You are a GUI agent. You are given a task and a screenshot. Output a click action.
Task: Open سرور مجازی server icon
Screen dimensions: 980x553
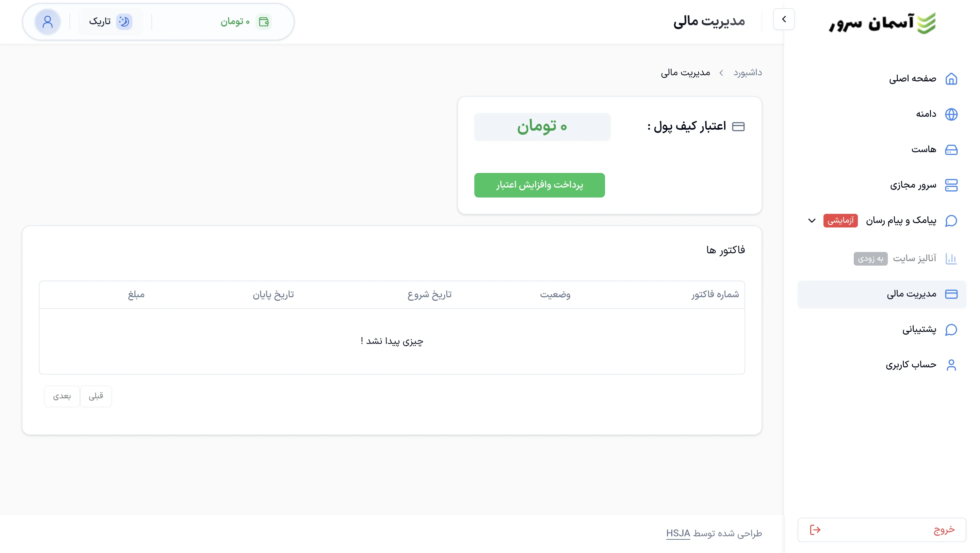(952, 185)
